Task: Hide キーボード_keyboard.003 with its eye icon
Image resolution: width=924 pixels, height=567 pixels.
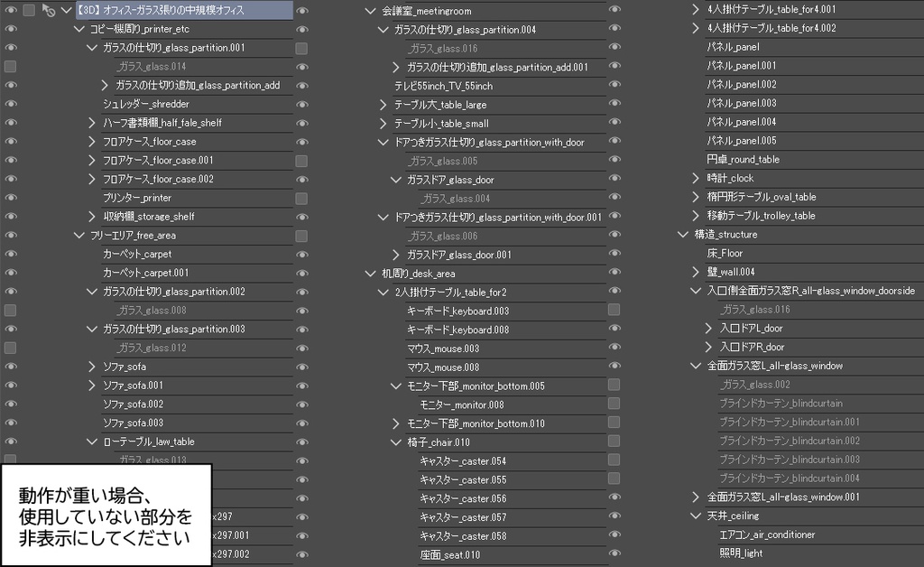Action: click(x=301, y=311)
